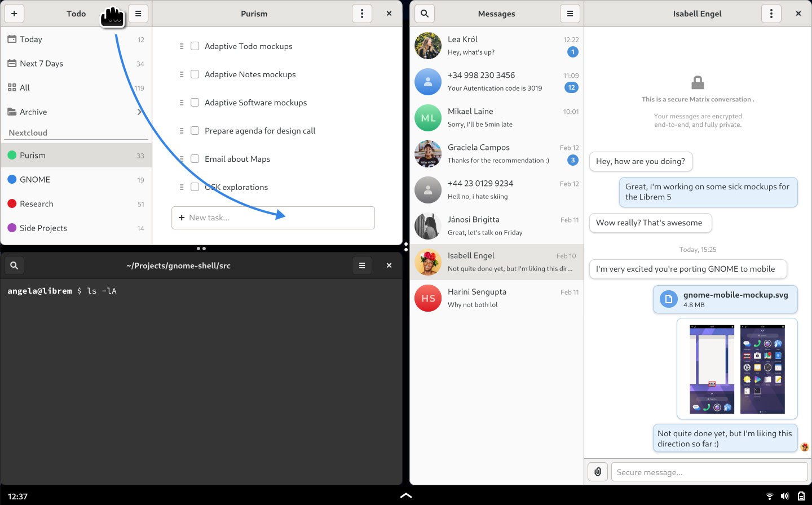Click the New task field

click(x=273, y=218)
